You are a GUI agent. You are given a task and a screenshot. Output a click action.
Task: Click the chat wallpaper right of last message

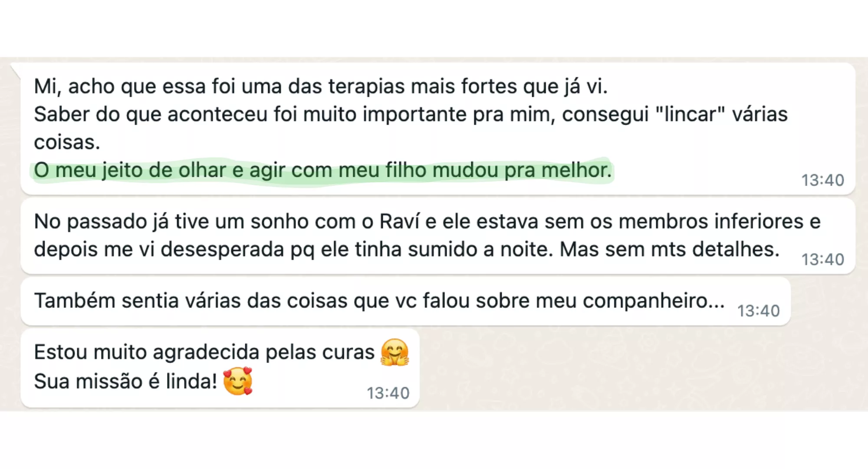tap(629, 369)
